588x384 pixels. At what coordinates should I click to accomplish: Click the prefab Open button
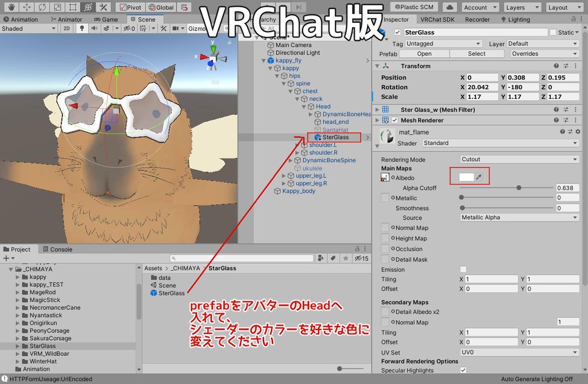[x=424, y=53]
